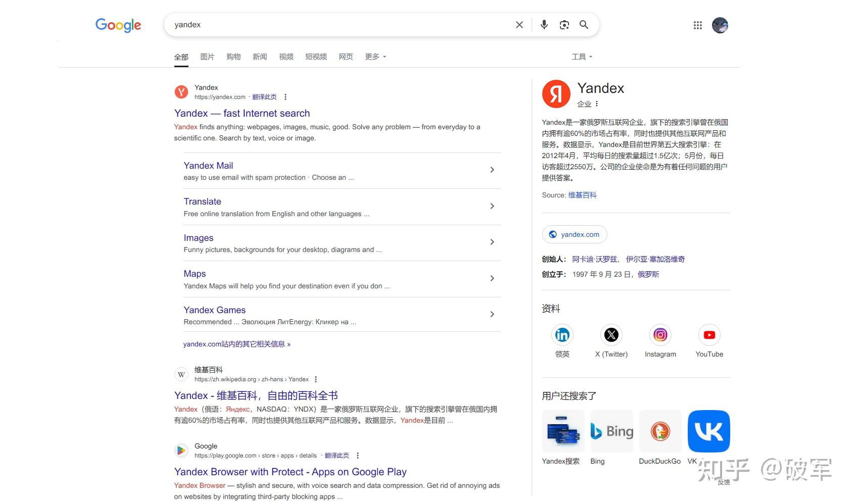The width and height of the screenshot is (854, 504).
Task: Click the Google logo
Action: coord(118,25)
